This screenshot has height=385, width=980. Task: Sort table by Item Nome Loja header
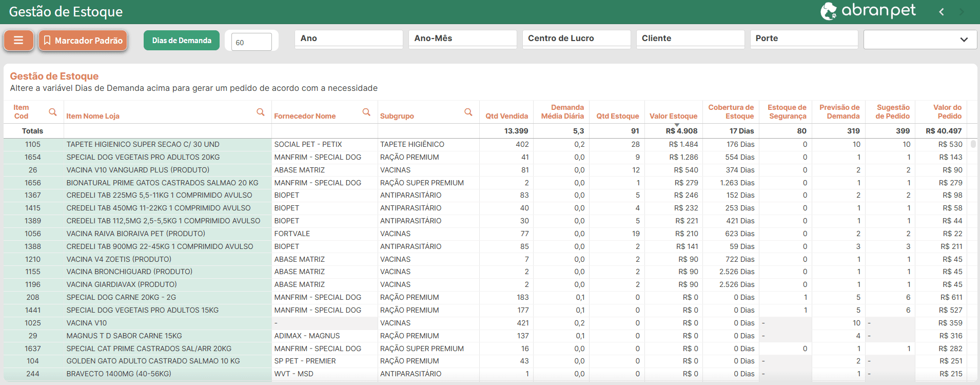point(93,116)
